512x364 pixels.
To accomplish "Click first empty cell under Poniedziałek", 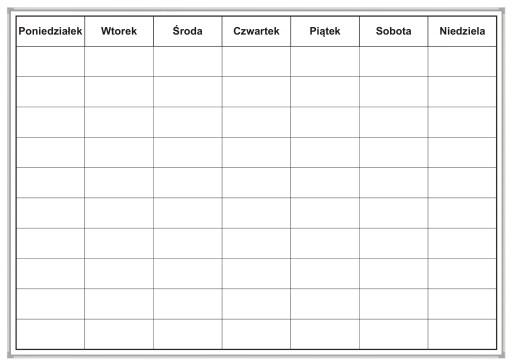I will pos(50,61).
